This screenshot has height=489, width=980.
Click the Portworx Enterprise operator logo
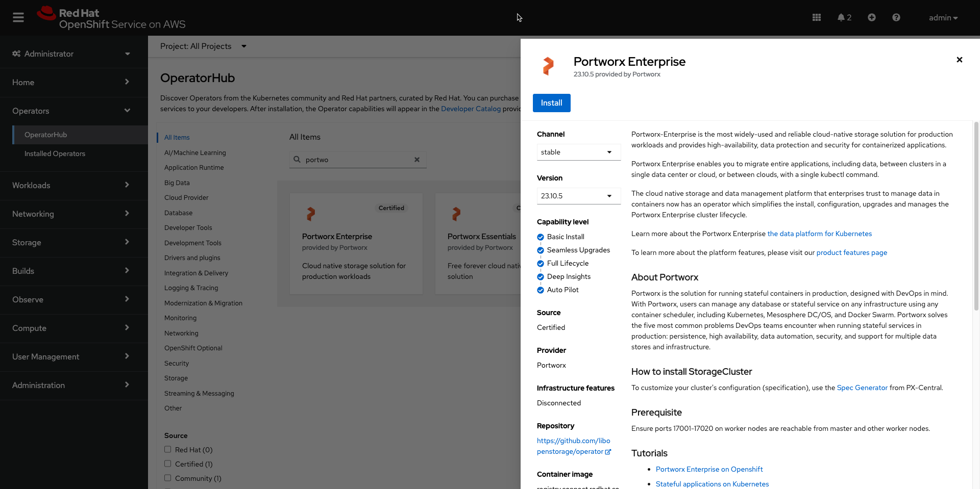pyautogui.click(x=548, y=66)
